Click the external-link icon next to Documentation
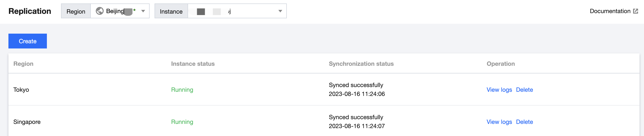 pyautogui.click(x=635, y=11)
